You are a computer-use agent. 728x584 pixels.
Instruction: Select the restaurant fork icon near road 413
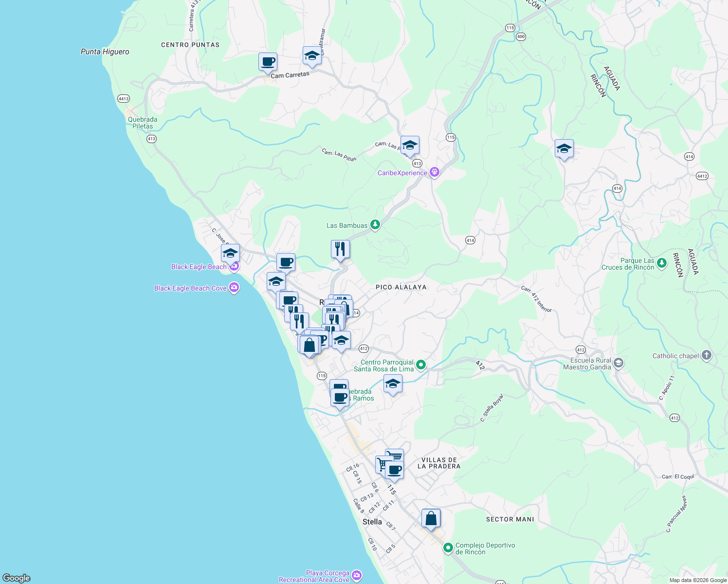point(339,249)
